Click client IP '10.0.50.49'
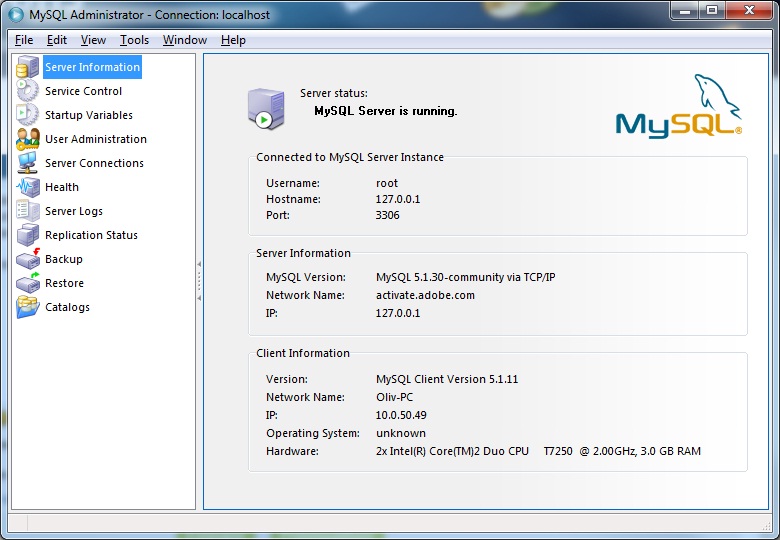This screenshot has width=780, height=540. click(401, 415)
